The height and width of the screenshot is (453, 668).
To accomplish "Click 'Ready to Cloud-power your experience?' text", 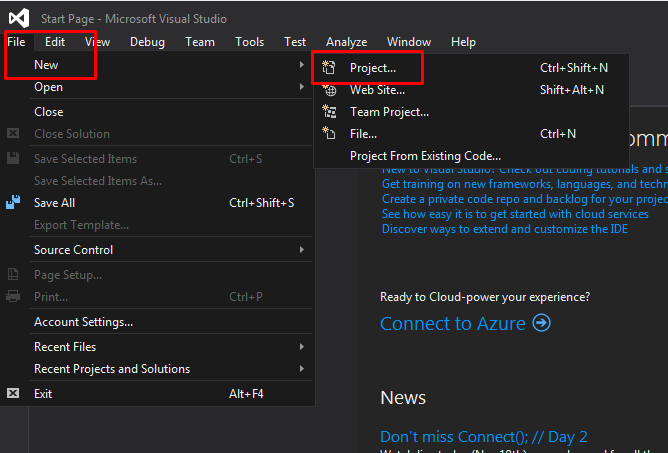I will [x=485, y=297].
